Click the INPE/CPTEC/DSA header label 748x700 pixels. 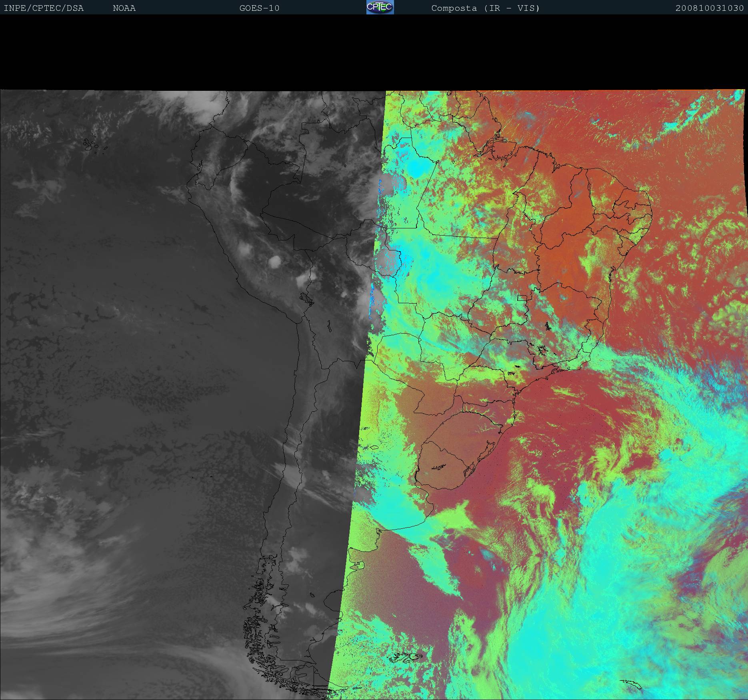(44, 8)
